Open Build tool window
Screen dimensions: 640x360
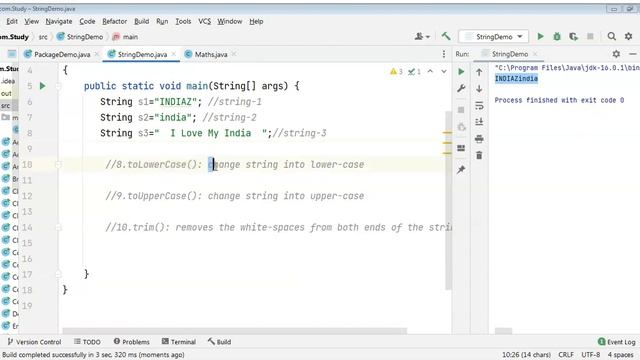219,342
